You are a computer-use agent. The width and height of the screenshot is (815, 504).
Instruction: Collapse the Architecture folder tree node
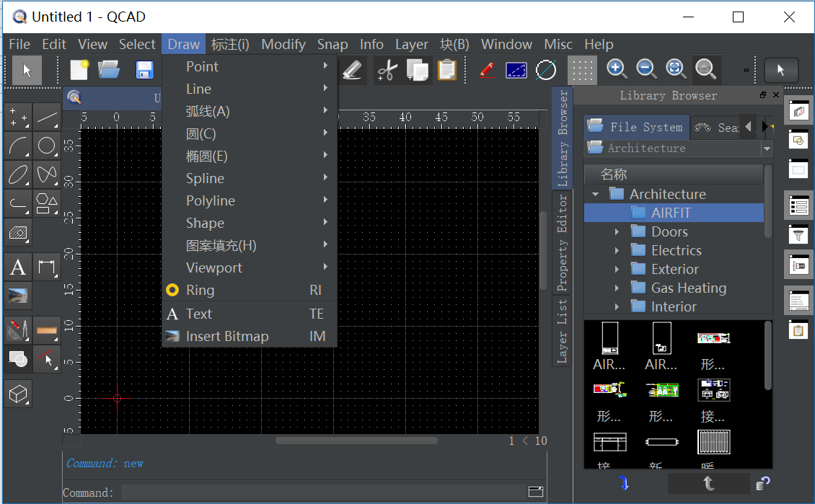595,194
